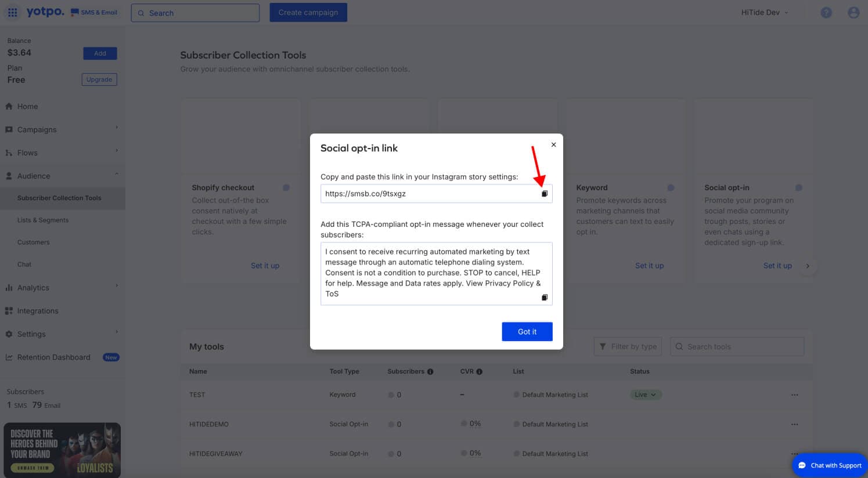Select the TCPA opt-in message box
868x478 pixels.
coord(436,273)
